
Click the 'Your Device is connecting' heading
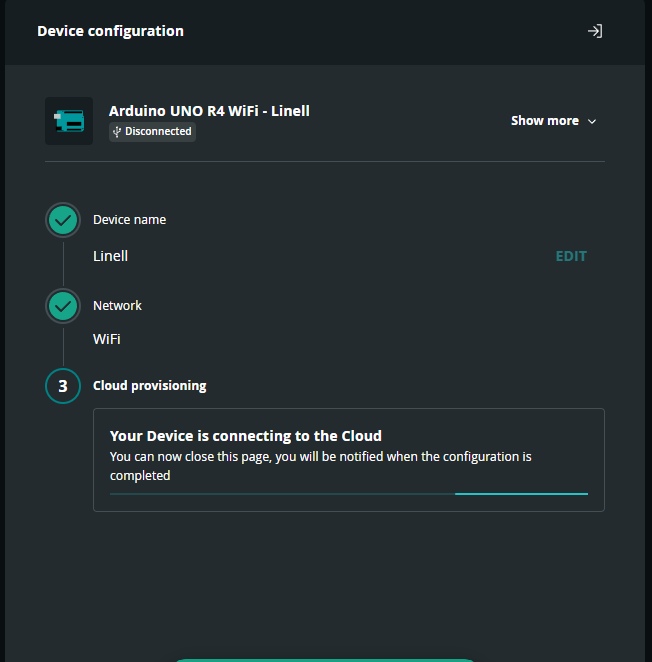click(x=246, y=436)
